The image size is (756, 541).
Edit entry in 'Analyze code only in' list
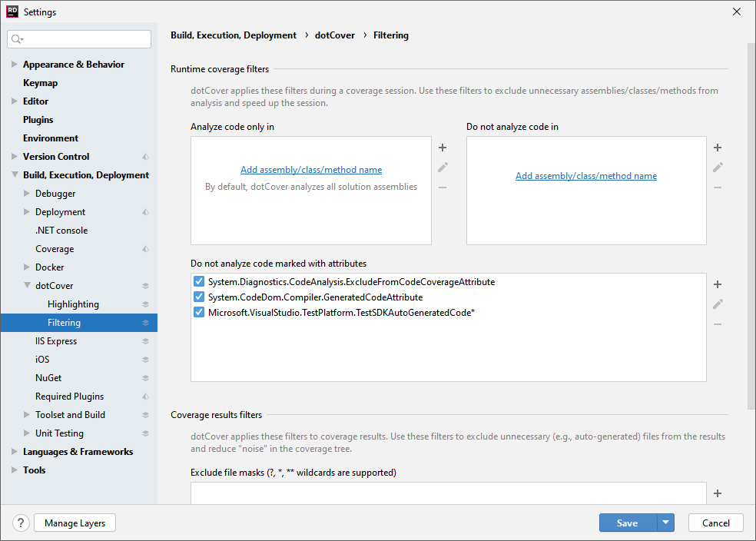443,168
